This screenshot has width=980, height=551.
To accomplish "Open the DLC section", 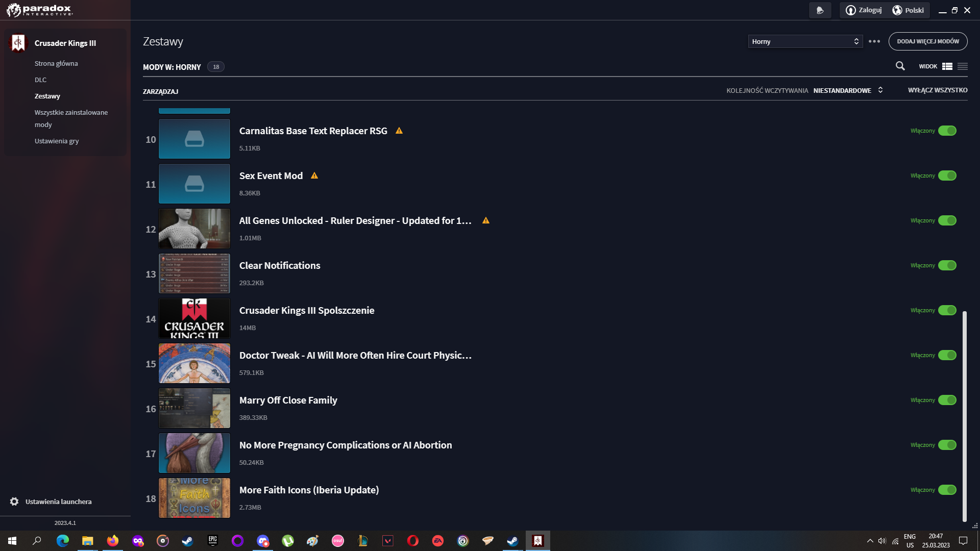I will (41, 80).
